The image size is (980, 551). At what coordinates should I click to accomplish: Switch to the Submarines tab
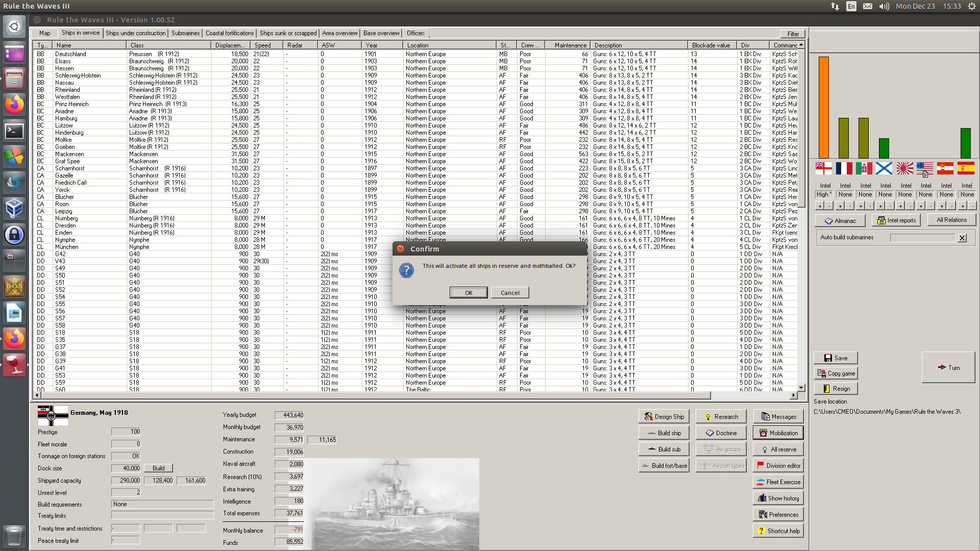185,33
